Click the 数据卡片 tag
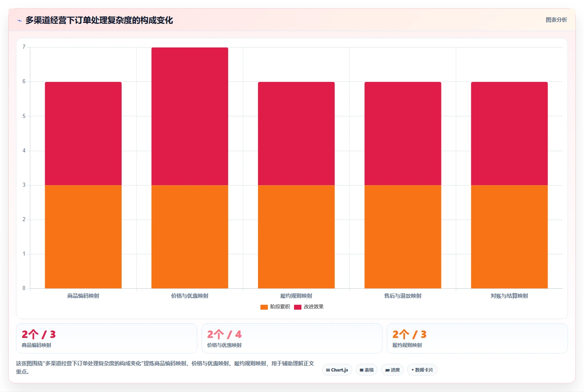Viewport: 584px width, 392px height. [422, 370]
